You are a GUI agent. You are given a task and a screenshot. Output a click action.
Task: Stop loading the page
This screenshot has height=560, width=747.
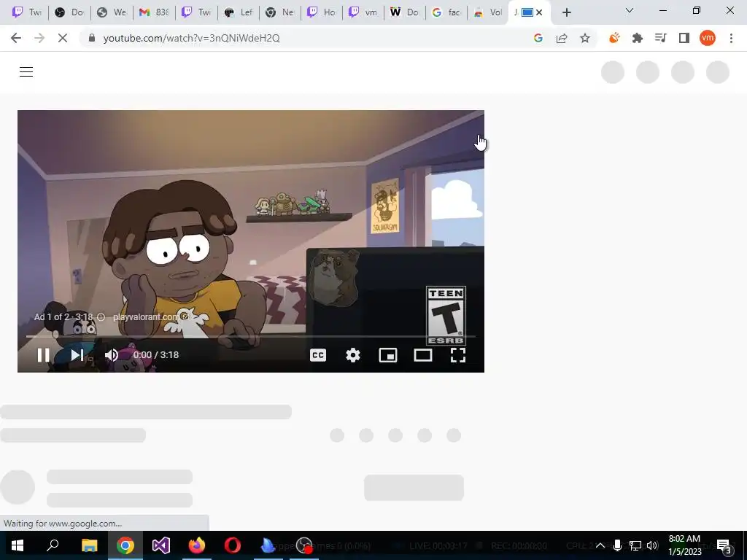point(63,38)
